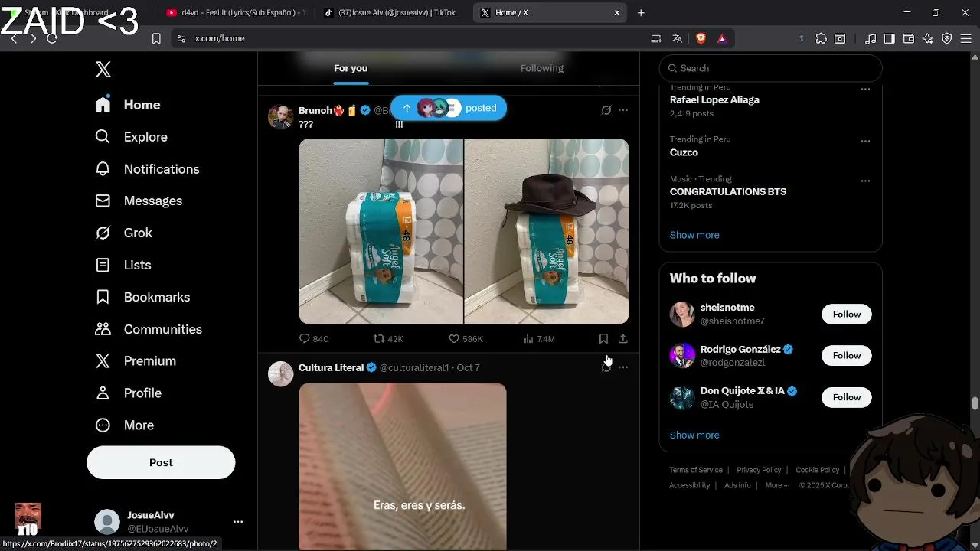Click Grok icon on Cultura Literal post
This screenshot has height=551, width=980.
tap(606, 367)
